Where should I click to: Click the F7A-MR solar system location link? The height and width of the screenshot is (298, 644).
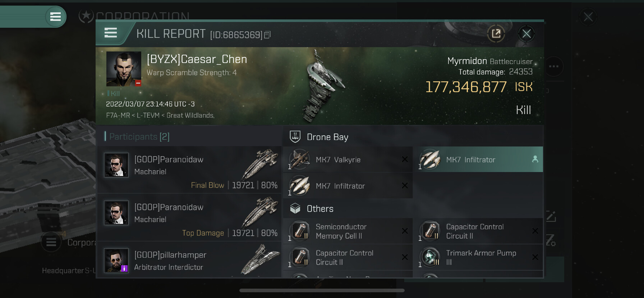click(x=118, y=116)
